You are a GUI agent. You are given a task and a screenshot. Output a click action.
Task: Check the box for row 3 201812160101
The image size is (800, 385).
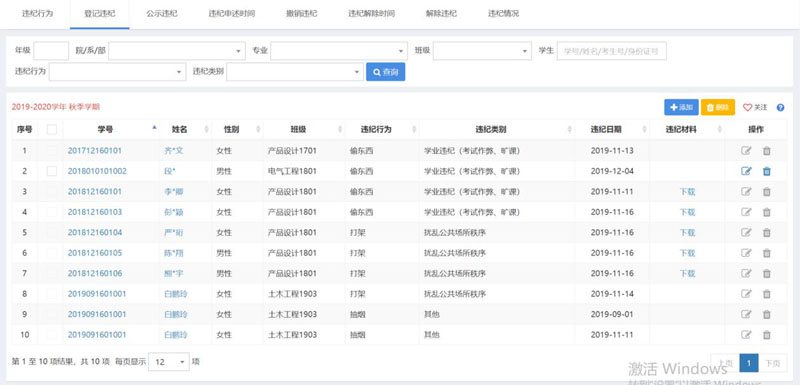[x=52, y=192]
